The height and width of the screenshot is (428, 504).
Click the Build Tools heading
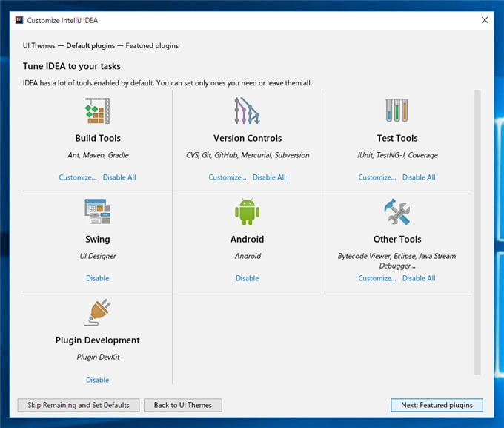[x=98, y=138]
